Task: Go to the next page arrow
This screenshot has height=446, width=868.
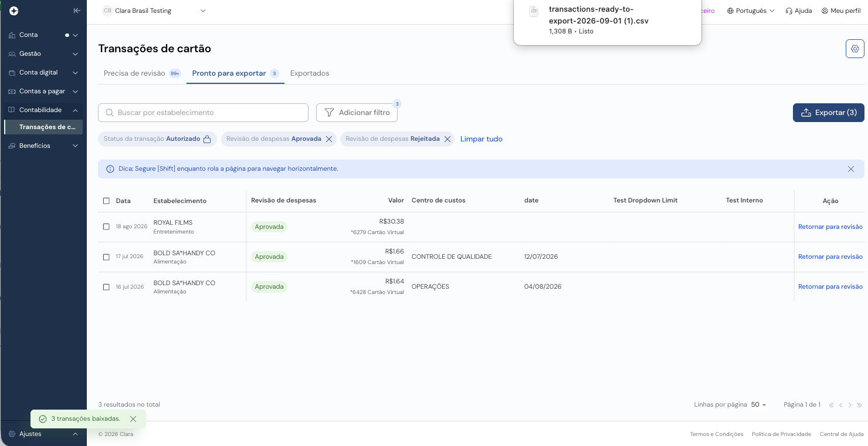Action: pos(850,405)
